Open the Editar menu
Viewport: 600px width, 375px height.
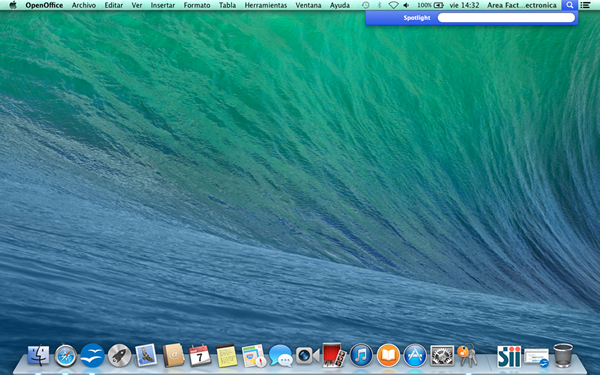coord(114,5)
